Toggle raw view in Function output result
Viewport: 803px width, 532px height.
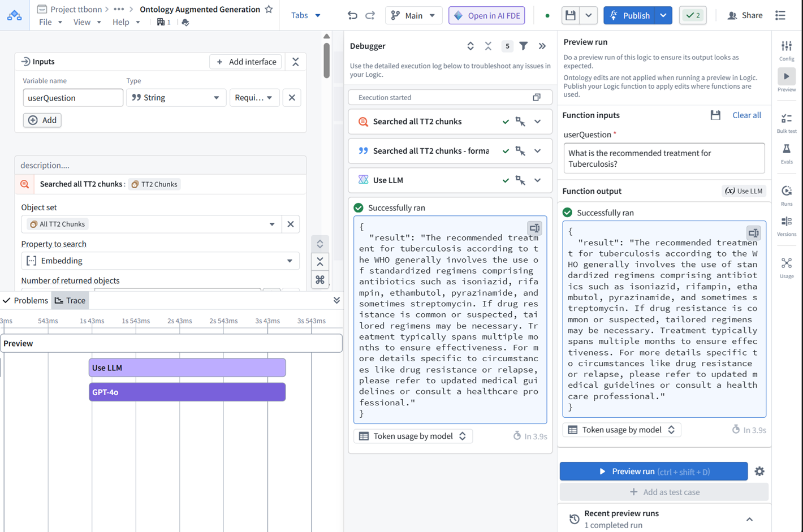[753, 233]
